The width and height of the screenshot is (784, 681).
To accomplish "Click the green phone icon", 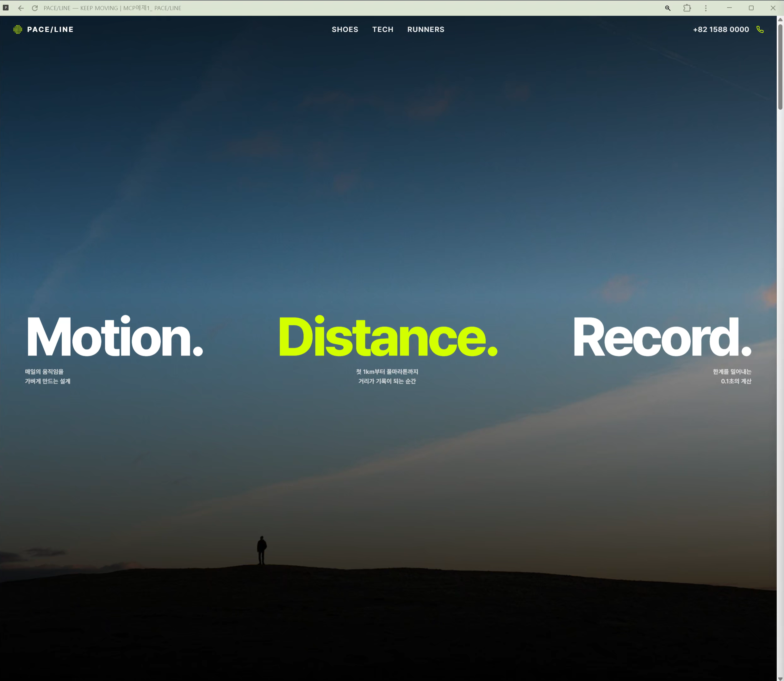I will pos(760,30).
